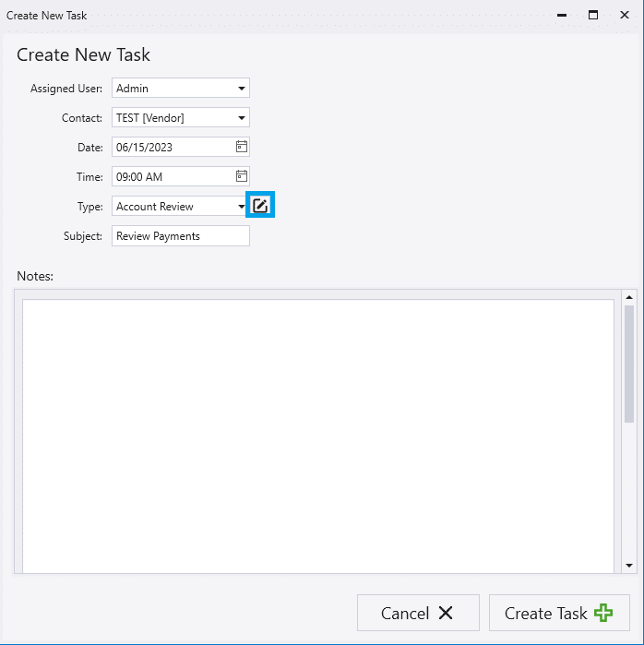Click the Notes scrollbar down arrow
Viewport: 644px width, 645px height.
(629, 565)
